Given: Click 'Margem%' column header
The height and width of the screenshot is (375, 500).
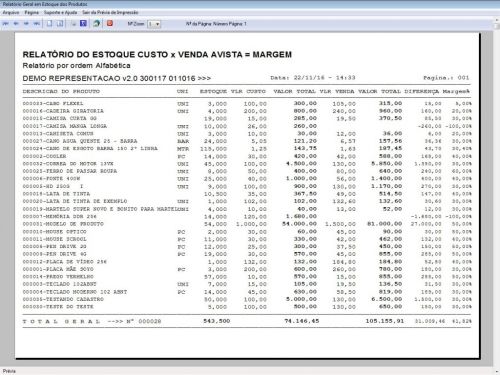Looking at the screenshot, I should point(456,91).
